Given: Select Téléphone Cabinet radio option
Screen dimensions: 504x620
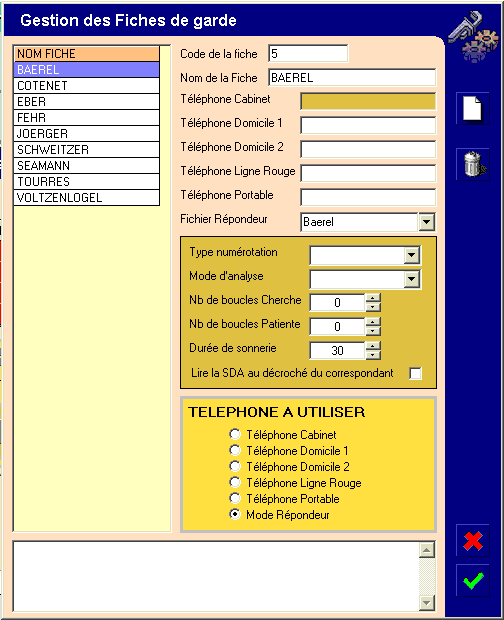Looking at the screenshot, I should [x=235, y=434].
